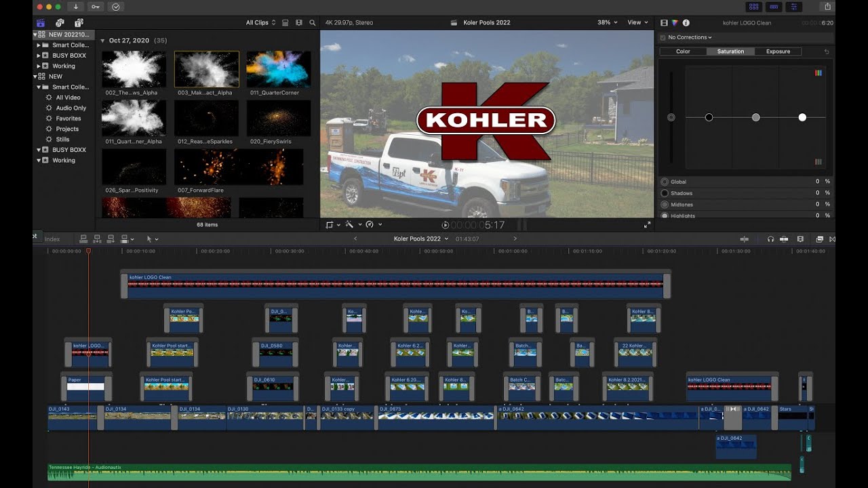Adjust the Global saturation puck
The height and width of the screenshot is (488, 868).
(671, 117)
